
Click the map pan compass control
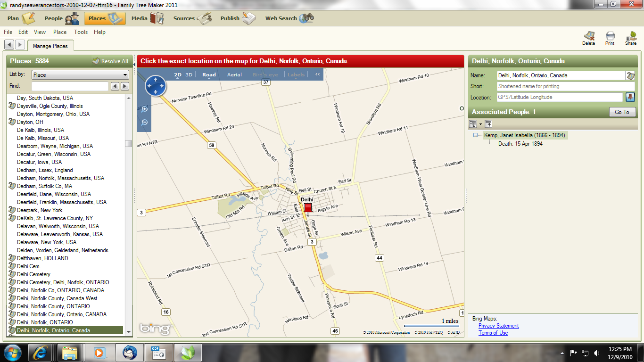156,86
